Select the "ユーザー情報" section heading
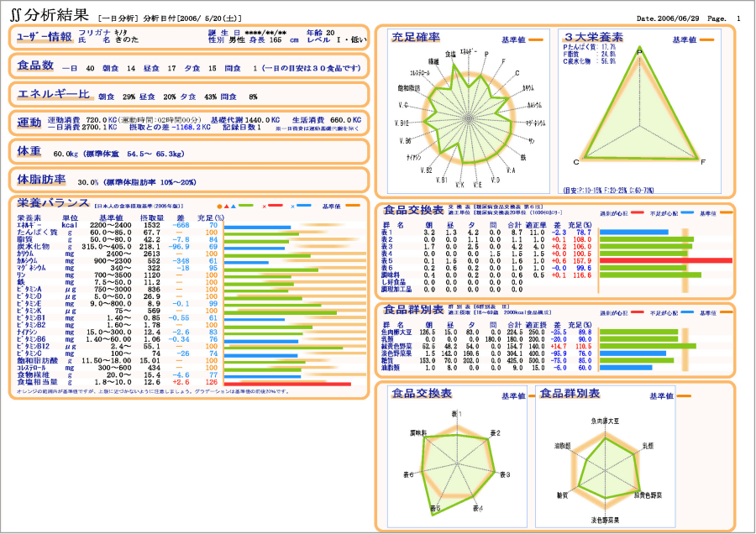The height and width of the screenshot is (534, 756). 44,37
